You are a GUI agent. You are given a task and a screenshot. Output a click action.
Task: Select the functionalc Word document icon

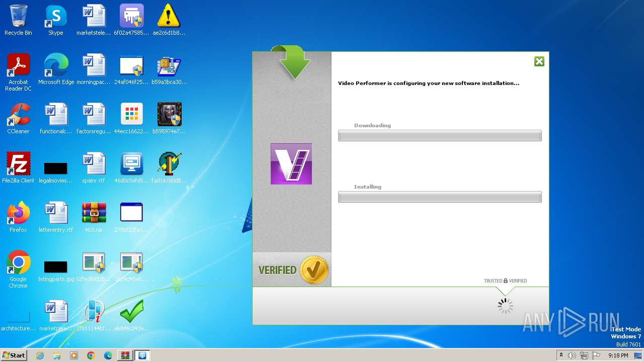pyautogui.click(x=56, y=119)
